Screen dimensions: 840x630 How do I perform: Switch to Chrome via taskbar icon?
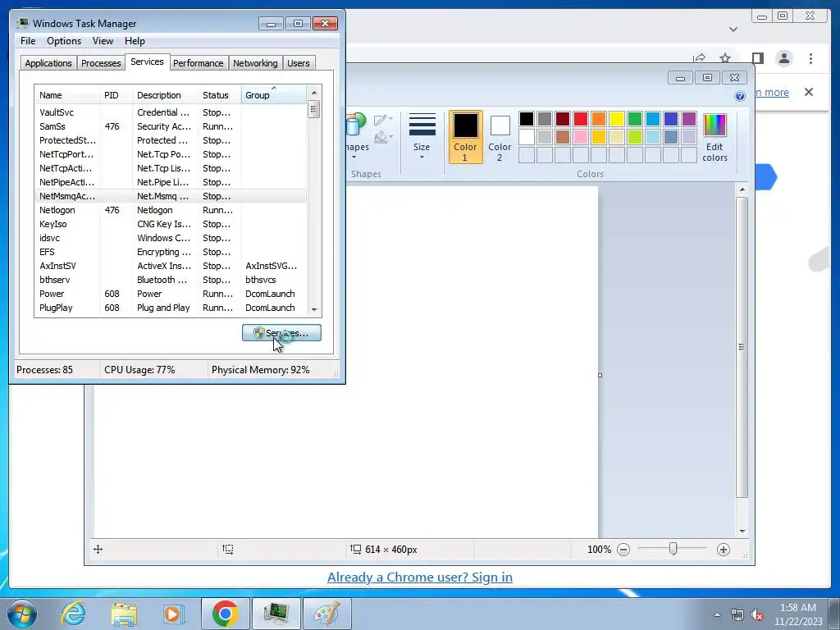coord(225,614)
